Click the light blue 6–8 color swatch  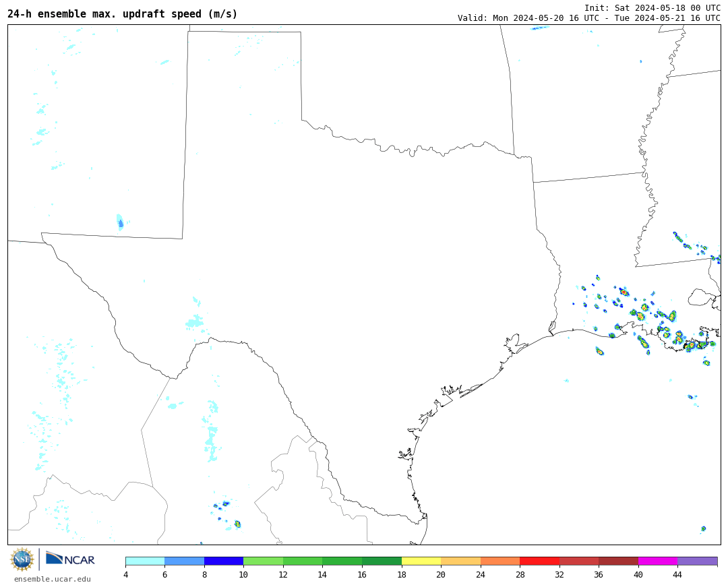click(185, 561)
